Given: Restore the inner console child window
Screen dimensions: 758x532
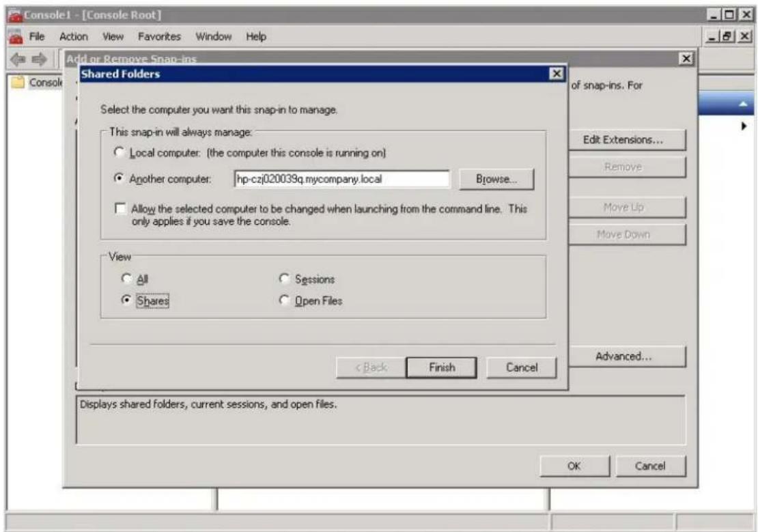Looking at the screenshot, I should click(727, 36).
